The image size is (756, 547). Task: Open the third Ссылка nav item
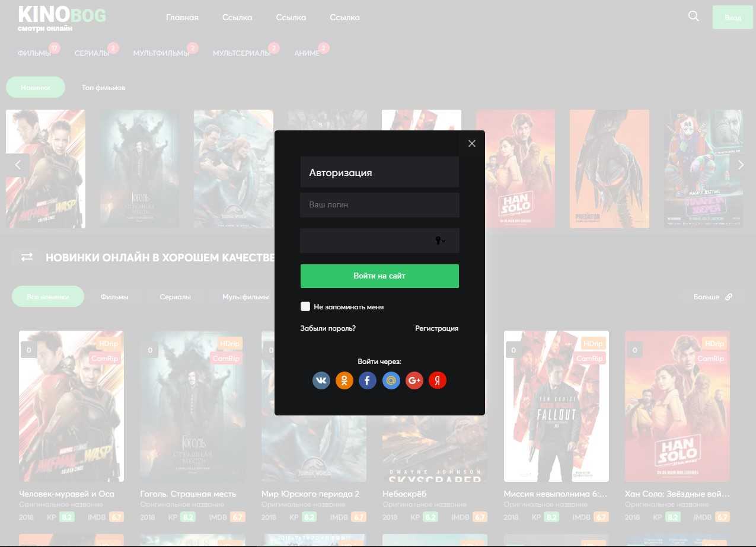pos(344,17)
